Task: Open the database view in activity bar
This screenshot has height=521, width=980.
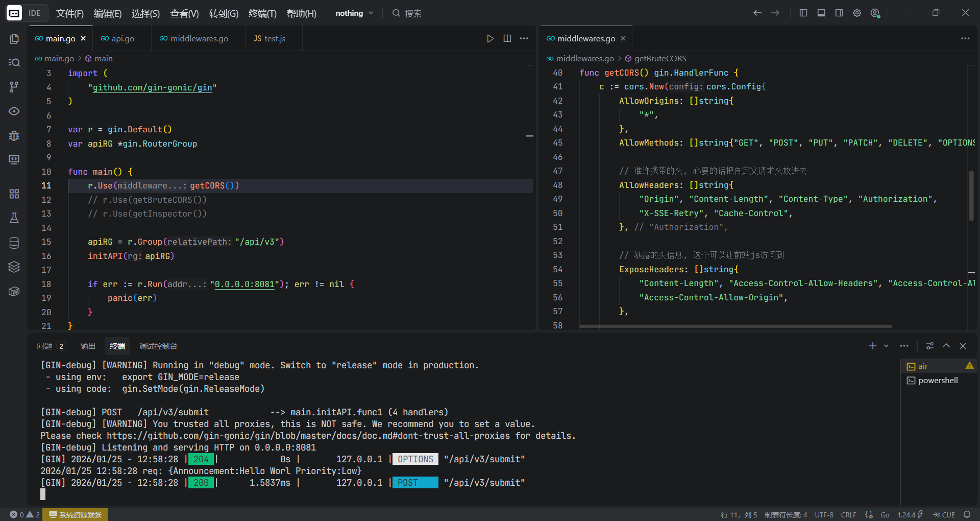Action: (14, 243)
